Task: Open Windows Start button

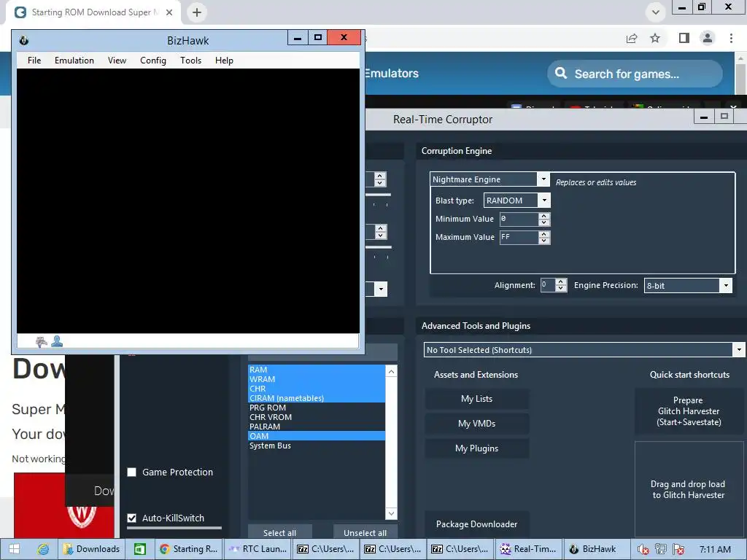Action: [14, 549]
